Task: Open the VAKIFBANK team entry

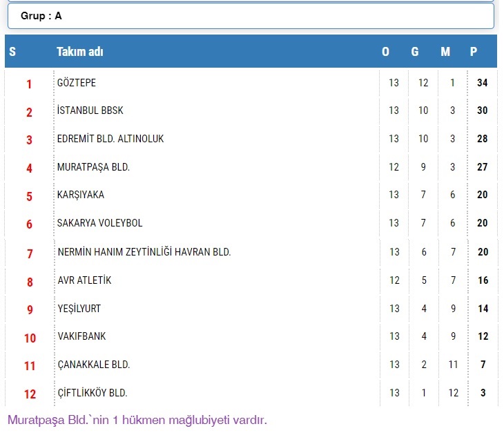Action: [x=81, y=336]
